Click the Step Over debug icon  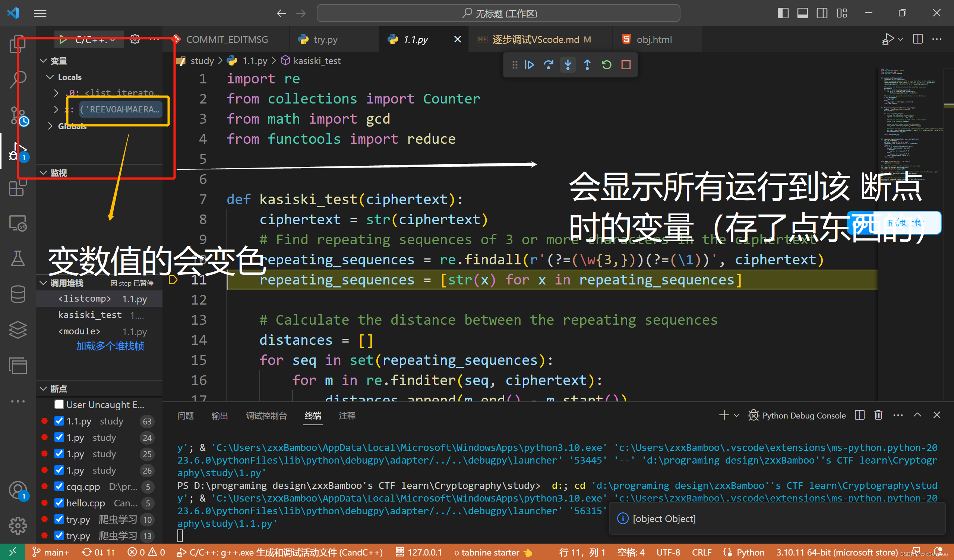point(548,65)
